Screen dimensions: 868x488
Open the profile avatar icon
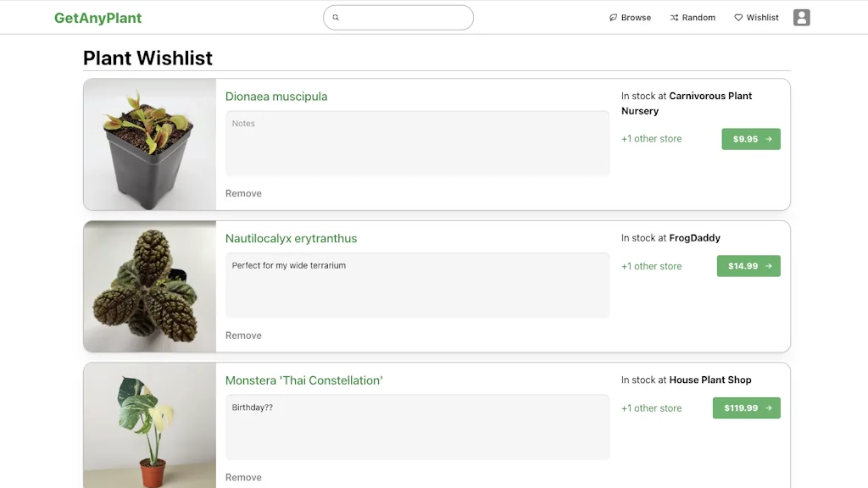tap(801, 17)
